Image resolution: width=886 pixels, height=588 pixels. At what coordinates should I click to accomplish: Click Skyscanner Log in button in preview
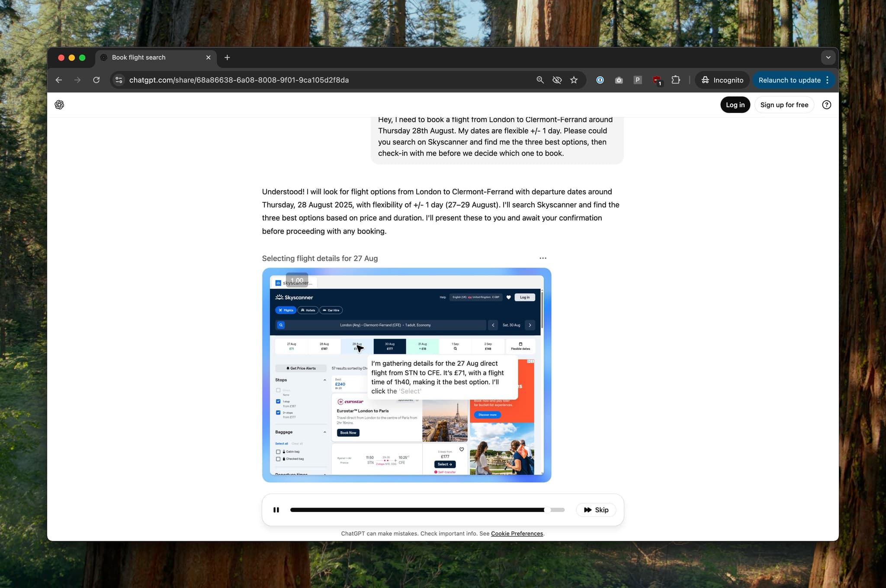pyautogui.click(x=525, y=297)
